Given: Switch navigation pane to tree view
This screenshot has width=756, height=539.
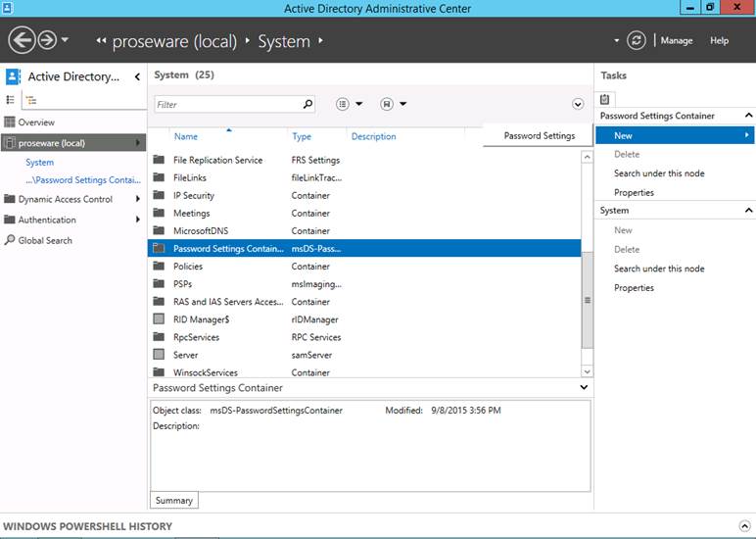Looking at the screenshot, I should (30, 100).
